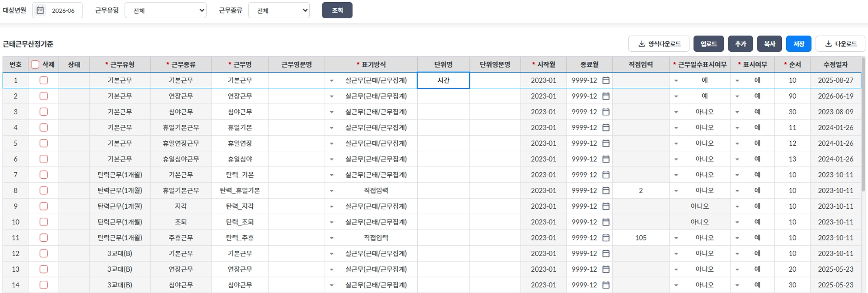
Task: Check the delete box for row 3
Action: [x=44, y=112]
